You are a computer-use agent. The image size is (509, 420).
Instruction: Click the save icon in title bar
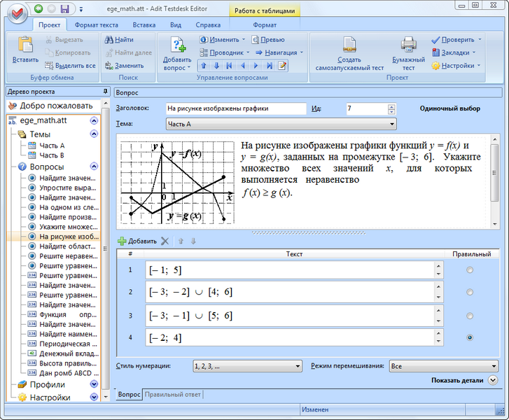tap(64, 9)
